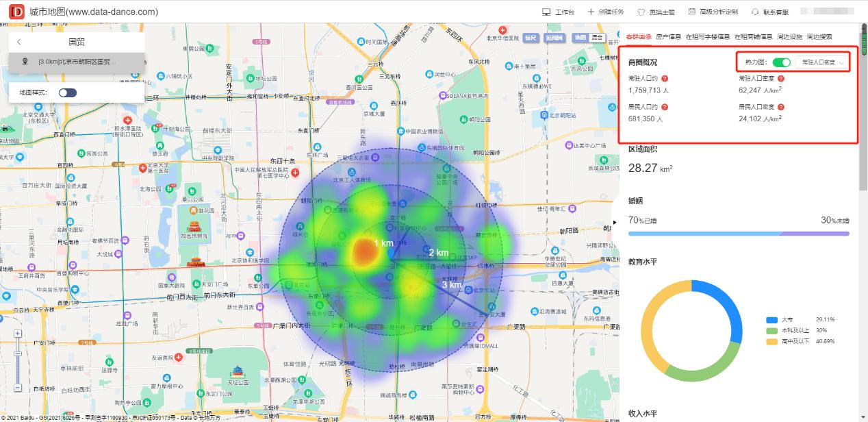868x422 pixels.
Task: Click the help icon beside 居民人口约
Action: (x=665, y=107)
